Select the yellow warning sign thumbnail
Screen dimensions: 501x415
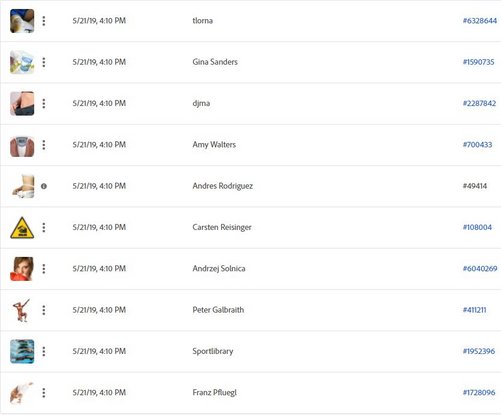22,228
